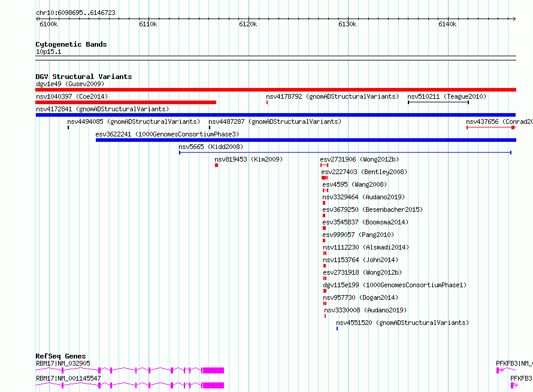This screenshot has height=392, width=533.
Task: Click the red nsv1040397 variant bar
Action: pyautogui.click(x=126, y=102)
